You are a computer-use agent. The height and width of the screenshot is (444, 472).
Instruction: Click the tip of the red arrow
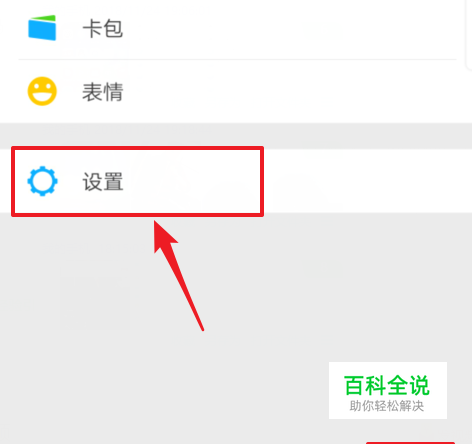pos(155,222)
